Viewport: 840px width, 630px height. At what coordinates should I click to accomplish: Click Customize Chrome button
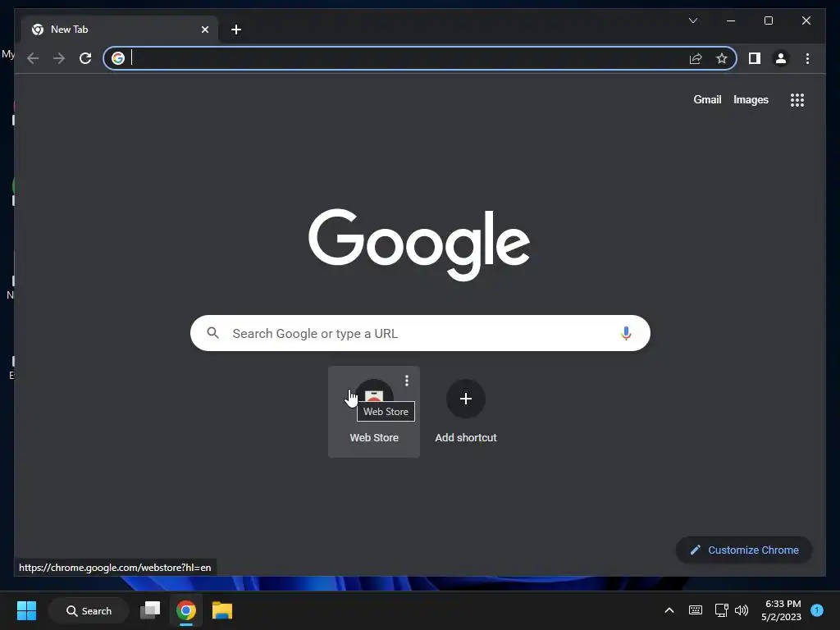click(x=743, y=550)
